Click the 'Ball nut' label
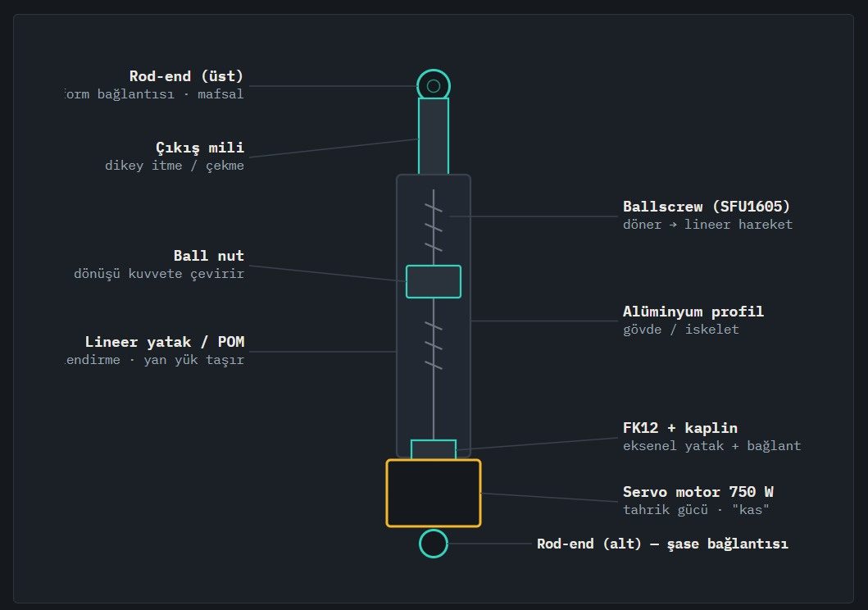The image size is (868, 610). 209,256
